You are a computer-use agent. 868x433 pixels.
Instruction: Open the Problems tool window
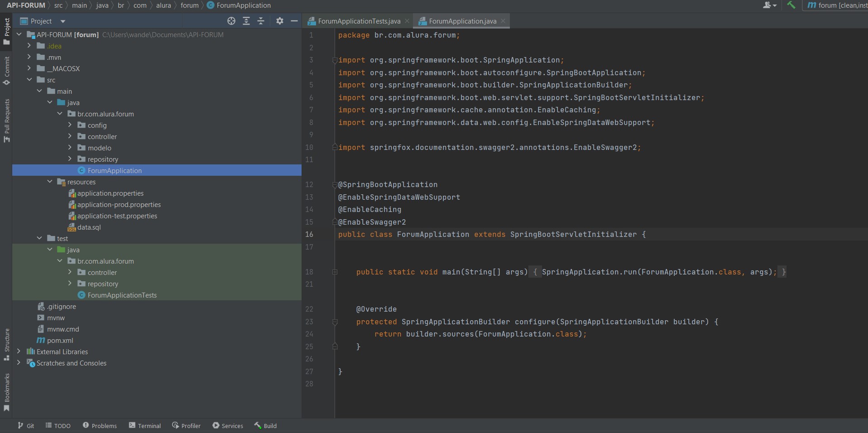click(x=100, y=426)
